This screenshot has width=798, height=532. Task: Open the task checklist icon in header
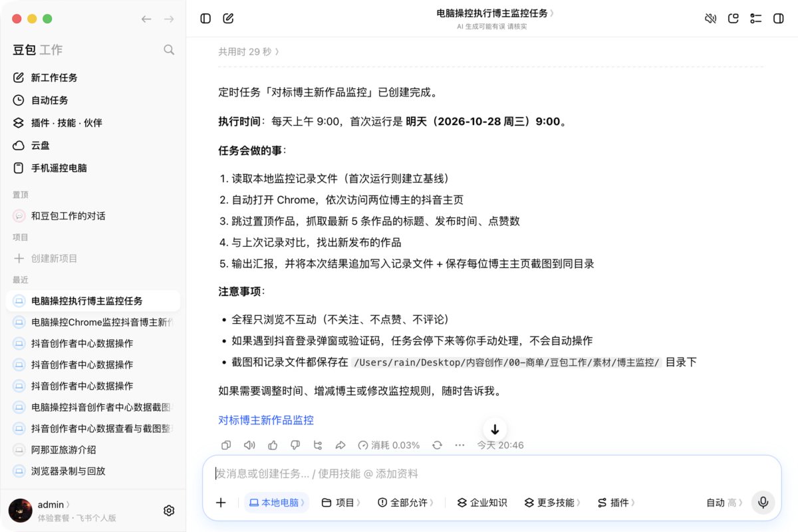[x=755, y=19]
